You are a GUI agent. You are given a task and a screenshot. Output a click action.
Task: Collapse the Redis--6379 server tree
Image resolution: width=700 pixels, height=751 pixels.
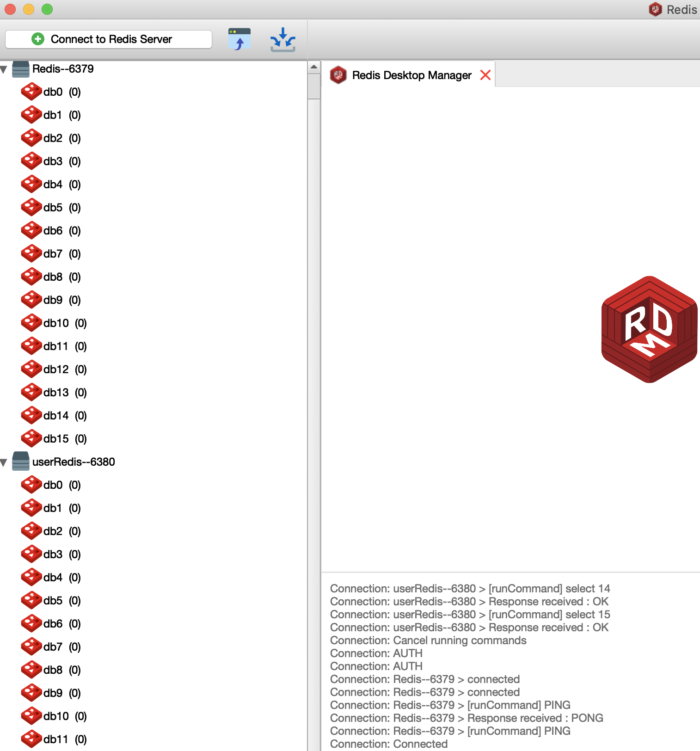pos(4,69)
